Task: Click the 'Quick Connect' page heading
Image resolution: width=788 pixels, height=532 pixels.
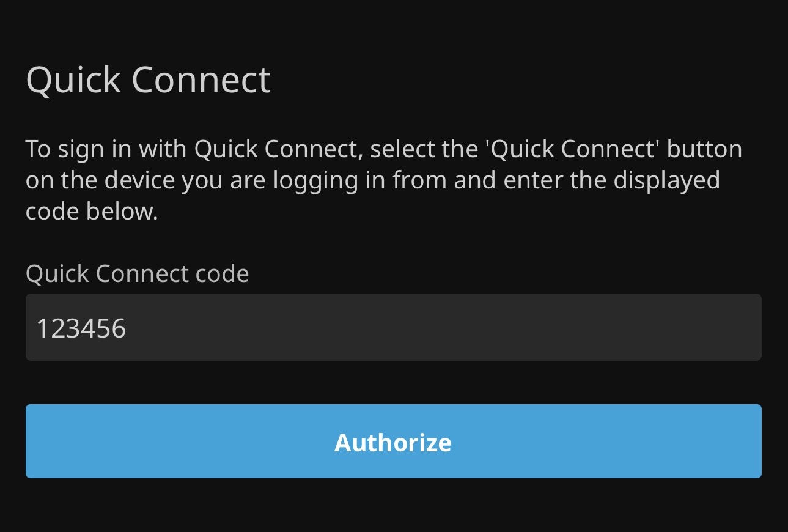Action: click(148, 79)
